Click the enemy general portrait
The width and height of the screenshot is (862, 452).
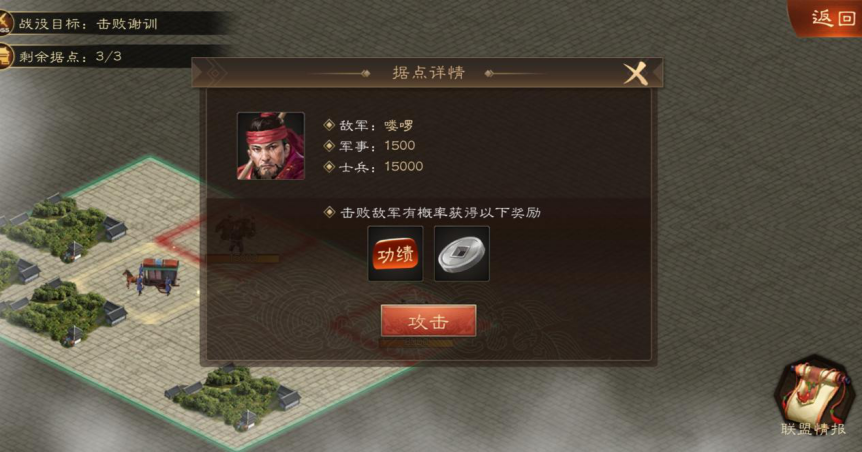click(x=270, y=146)
